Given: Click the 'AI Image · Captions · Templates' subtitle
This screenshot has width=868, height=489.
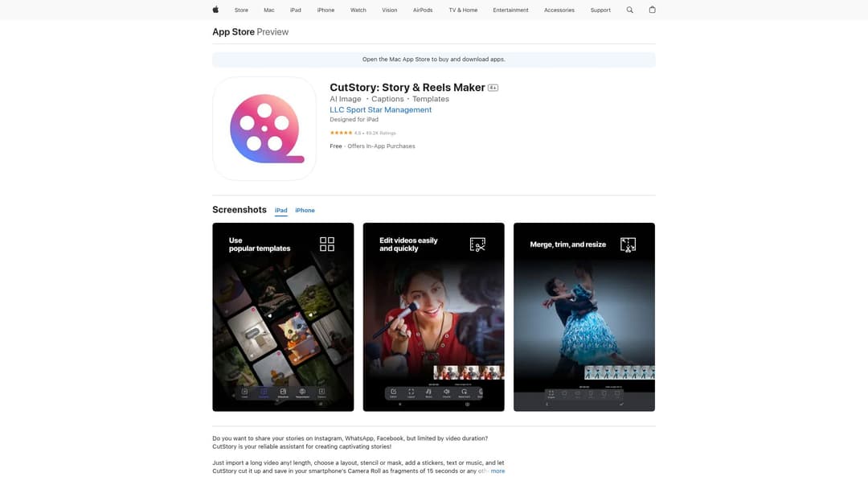Looking at the screenshot, I should (390, 99).
